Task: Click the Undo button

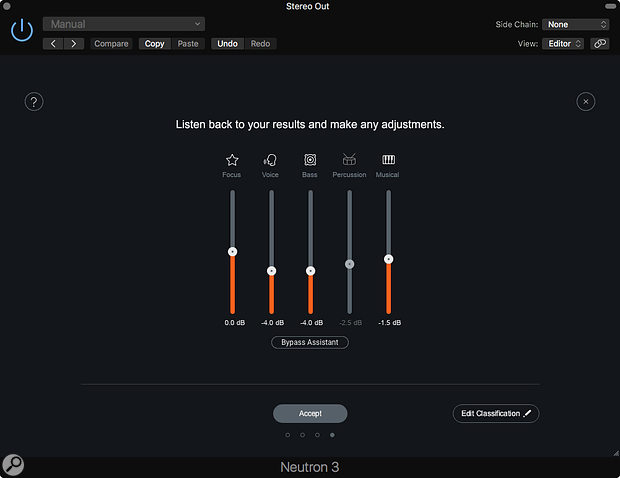Action: point(227,43)
